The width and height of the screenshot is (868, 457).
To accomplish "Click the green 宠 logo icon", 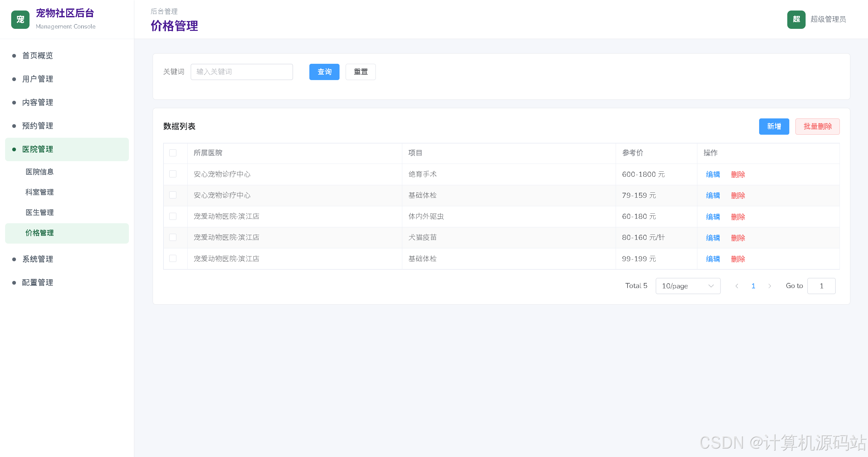I will (20, 20).
